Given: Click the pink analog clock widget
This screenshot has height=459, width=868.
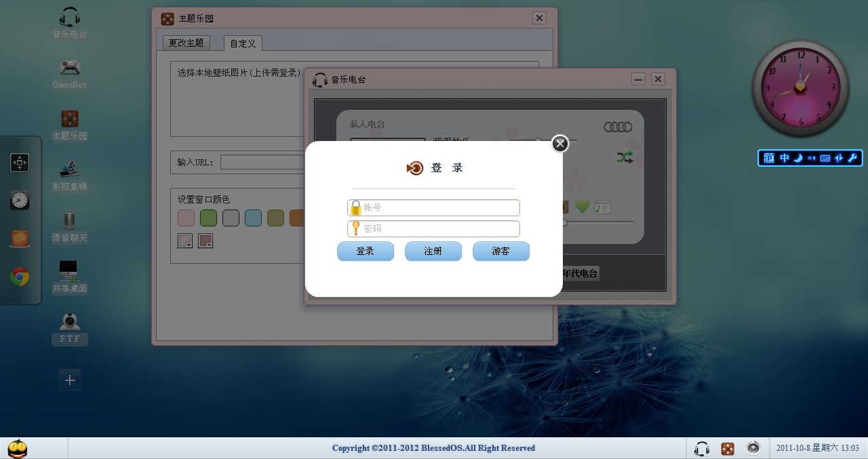Looking at the screenshot, I should 801,88.
